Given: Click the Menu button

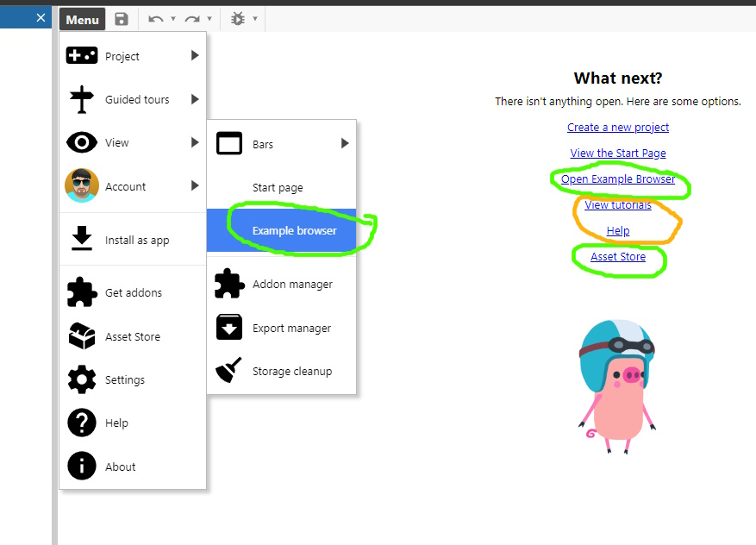Looking at the screenshot, I should click(82, 19).
